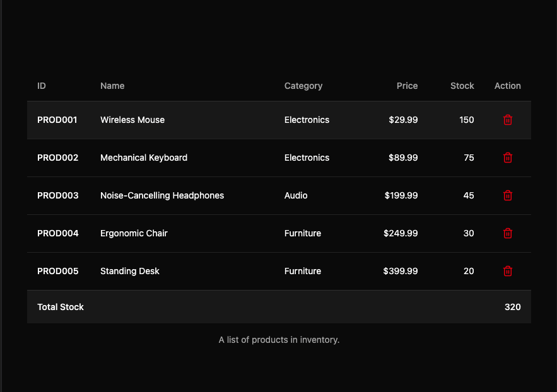Image resolution: width=557 pixels, height=392 pixels.
Task: Remove the Noise-Cancelling Headphones entry
Action: 508,195
